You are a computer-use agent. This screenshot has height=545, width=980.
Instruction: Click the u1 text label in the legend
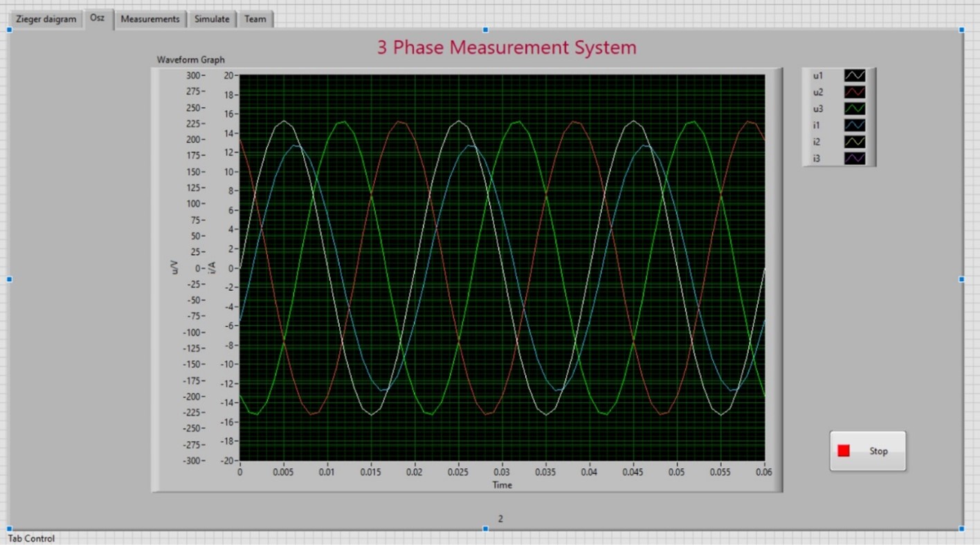(817, 75)
